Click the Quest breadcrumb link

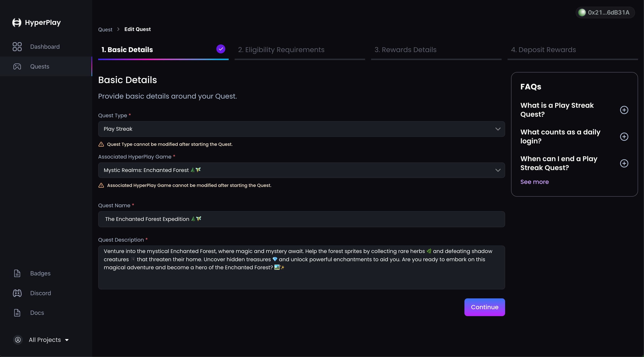[x=105, y=30]
